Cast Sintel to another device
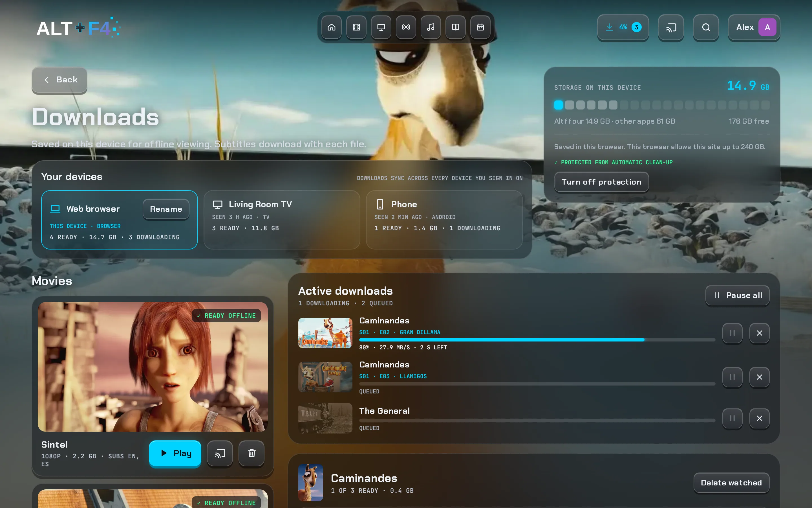The width and height of the screenshot is (812, 508). click(220, 454)
